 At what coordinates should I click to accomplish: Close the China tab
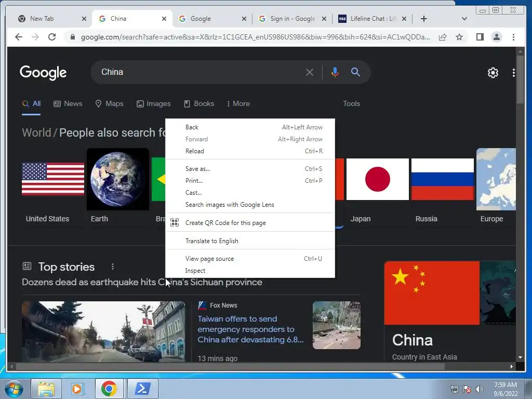tap(164, 19)
